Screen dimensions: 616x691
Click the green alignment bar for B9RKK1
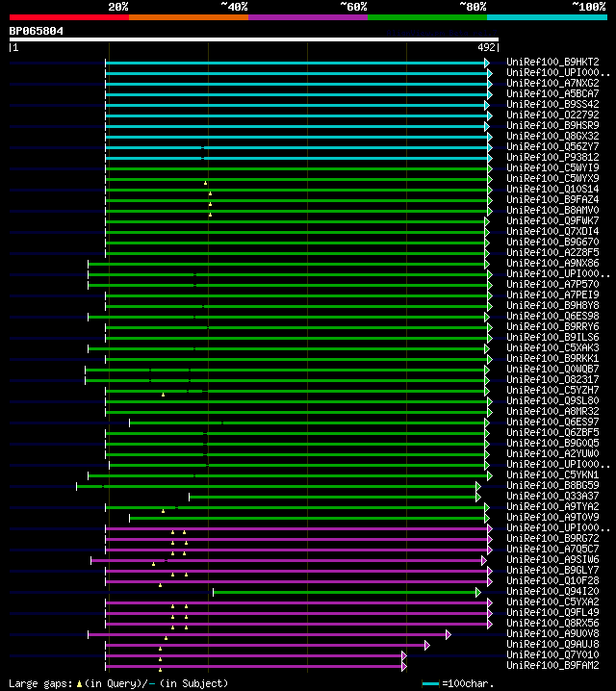pos(296,359)
